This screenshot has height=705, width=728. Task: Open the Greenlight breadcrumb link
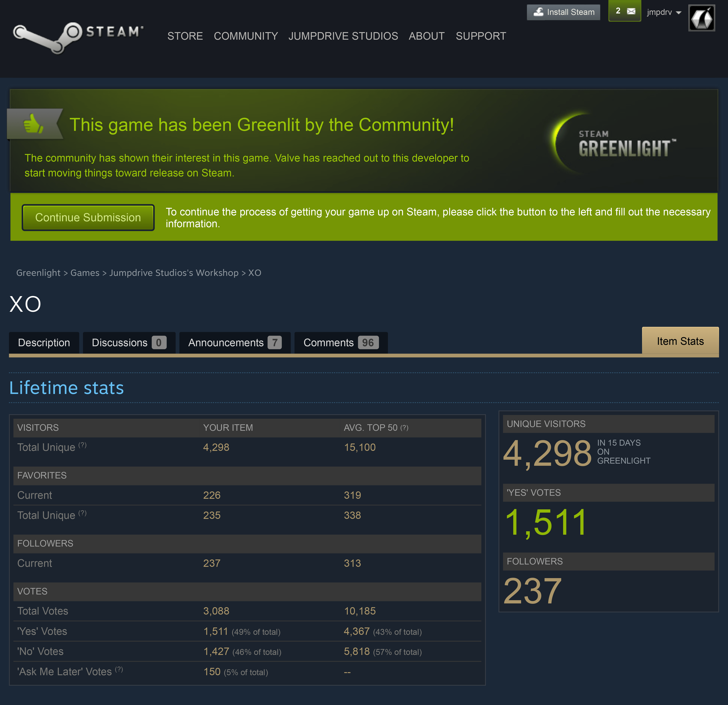(x=38, y=272)
